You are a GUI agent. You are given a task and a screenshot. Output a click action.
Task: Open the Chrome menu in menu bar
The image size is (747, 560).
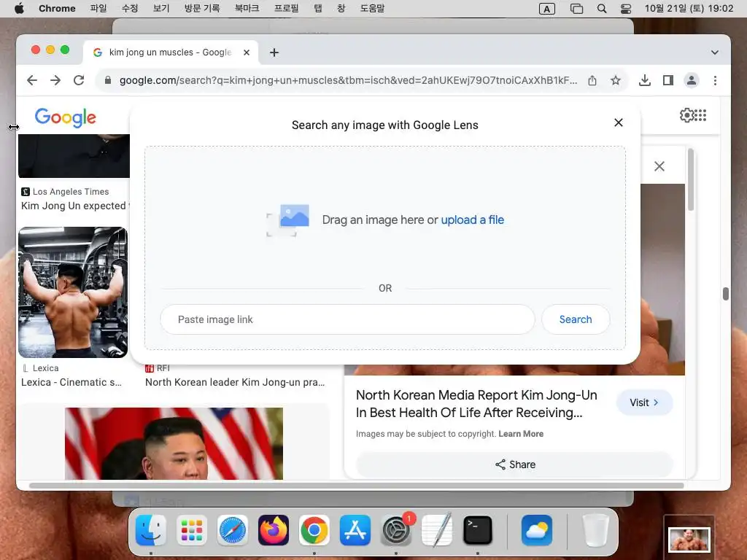pyautogui.click(x=57, y=8)
